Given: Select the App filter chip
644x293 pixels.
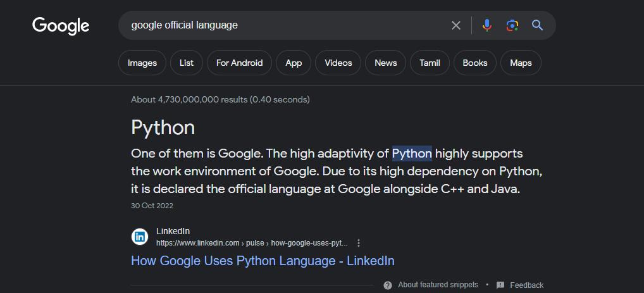Looking at the screenshot, I should 294,63.
